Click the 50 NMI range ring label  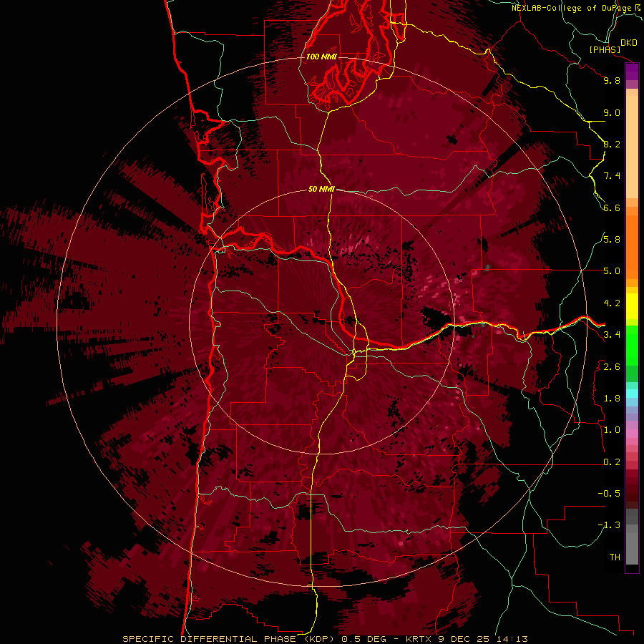321,190
